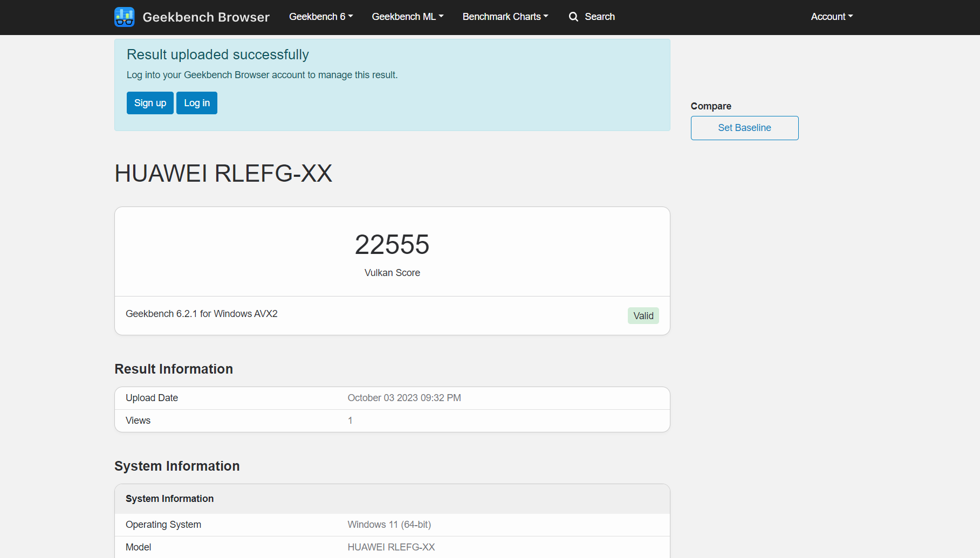Open the Geekbench 6 dropdown menu

(x=321, y=17)
